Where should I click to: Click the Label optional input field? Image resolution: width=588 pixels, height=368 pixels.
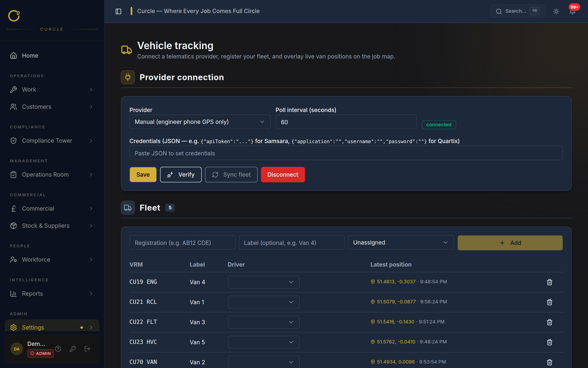click(292, 242)
